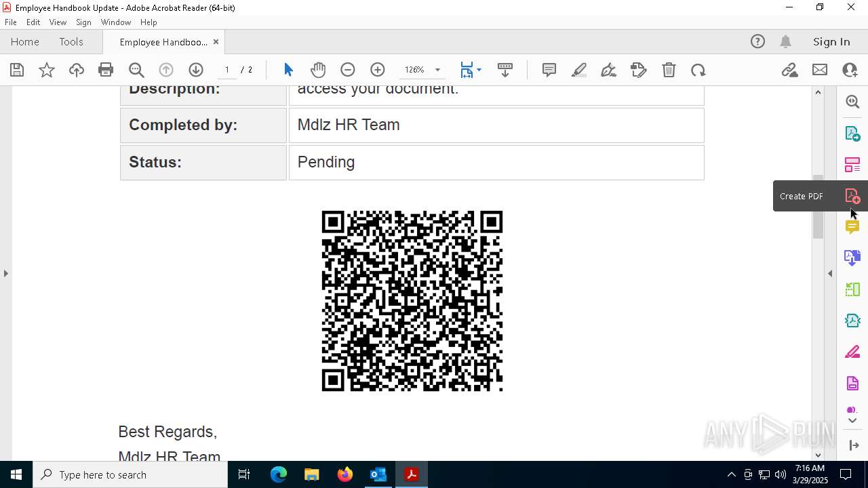868x488 pixels.
Task: Go to the previous page arrow
Action: [x=166, y=70]
